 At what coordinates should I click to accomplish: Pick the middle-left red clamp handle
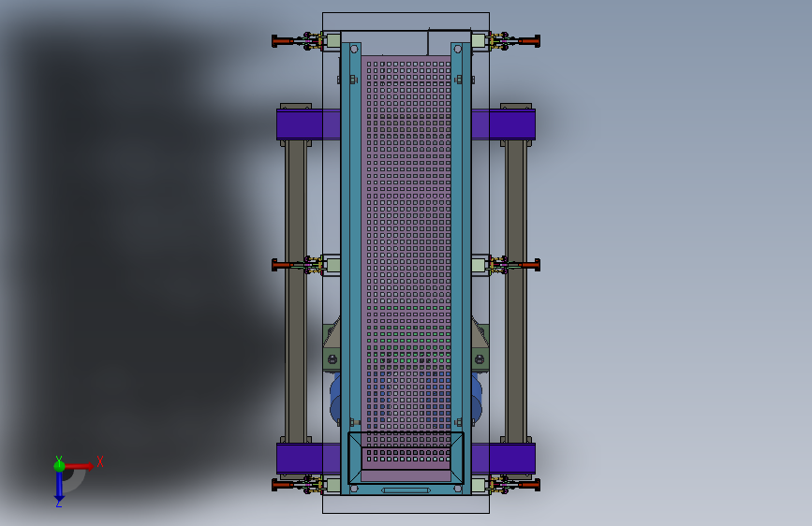click(282, 265)
